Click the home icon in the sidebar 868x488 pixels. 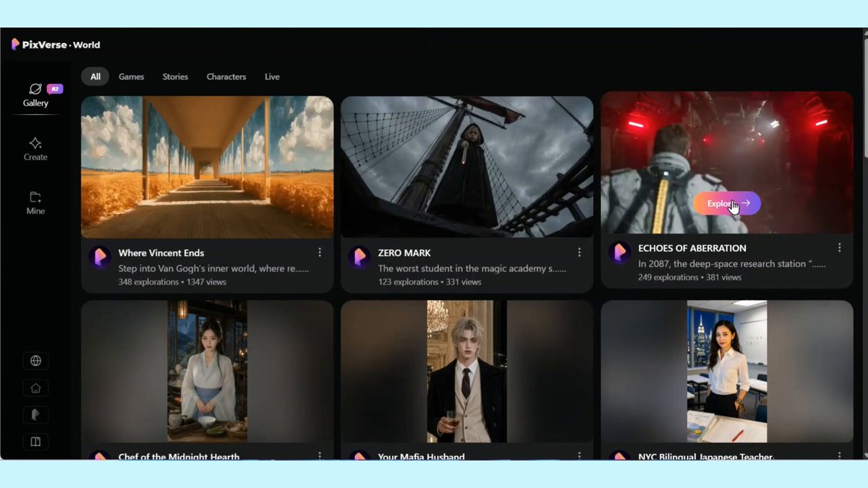(35, 388)
